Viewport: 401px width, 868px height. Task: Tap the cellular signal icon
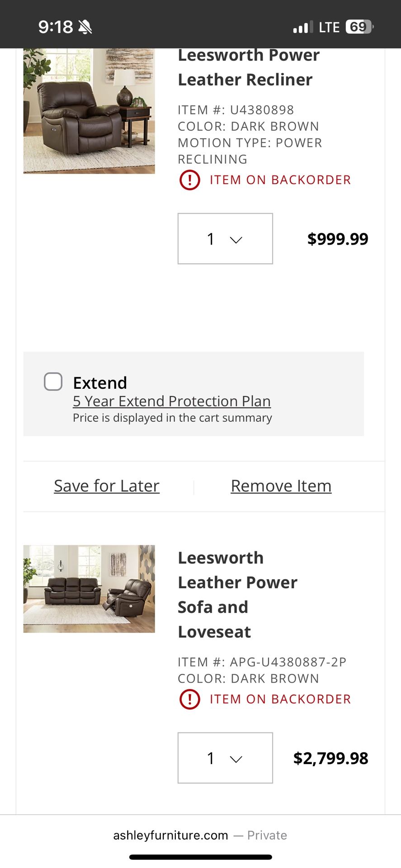302,26
